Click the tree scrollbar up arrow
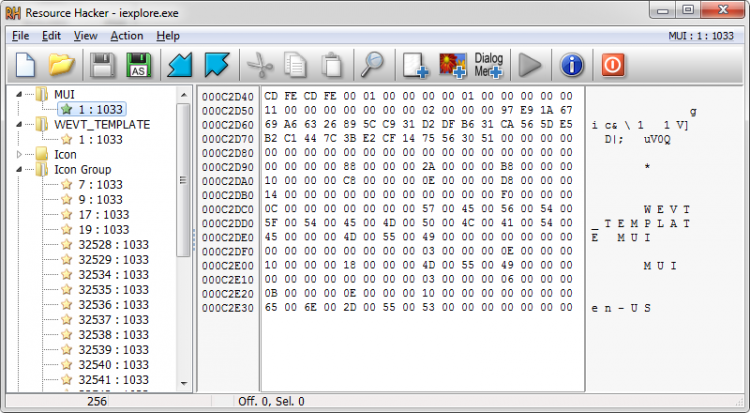The image size is (750, 413). click(x=184, y=95)
